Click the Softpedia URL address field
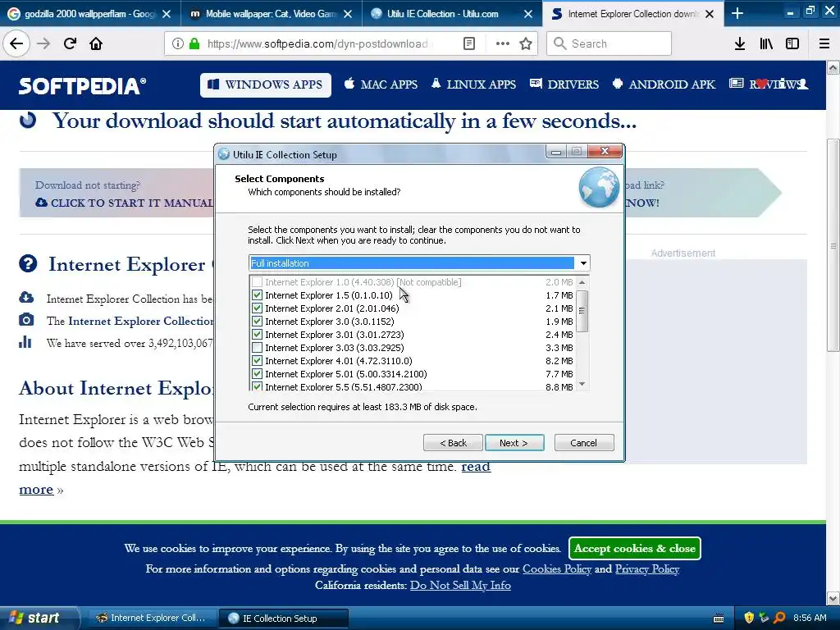Image resolution: width=840 pixels, height=630 pixels. [x=317, y=43]
